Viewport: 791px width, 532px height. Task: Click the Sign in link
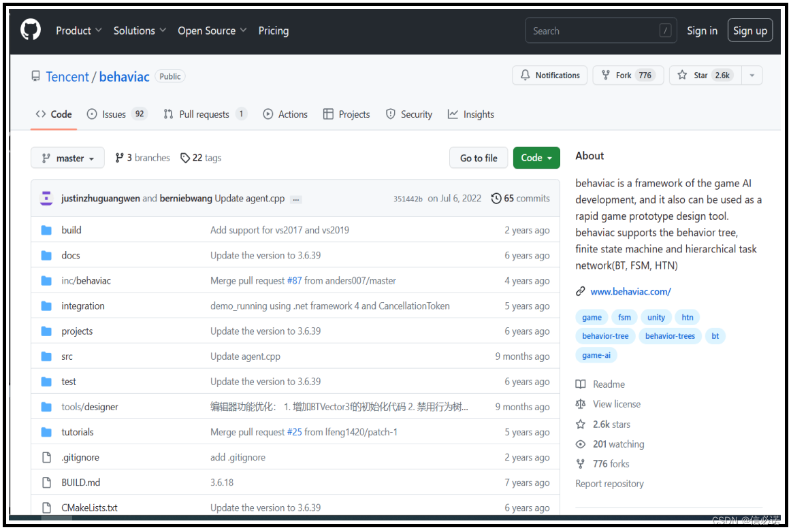point(702,31)
